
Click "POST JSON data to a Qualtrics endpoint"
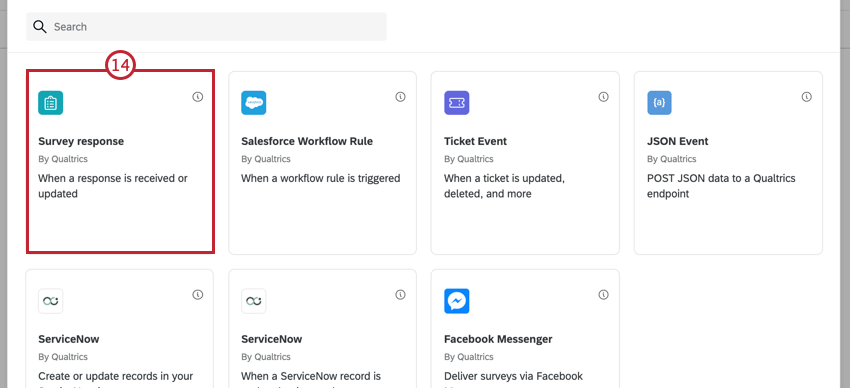pyautogui.click(x=722, y=186)
